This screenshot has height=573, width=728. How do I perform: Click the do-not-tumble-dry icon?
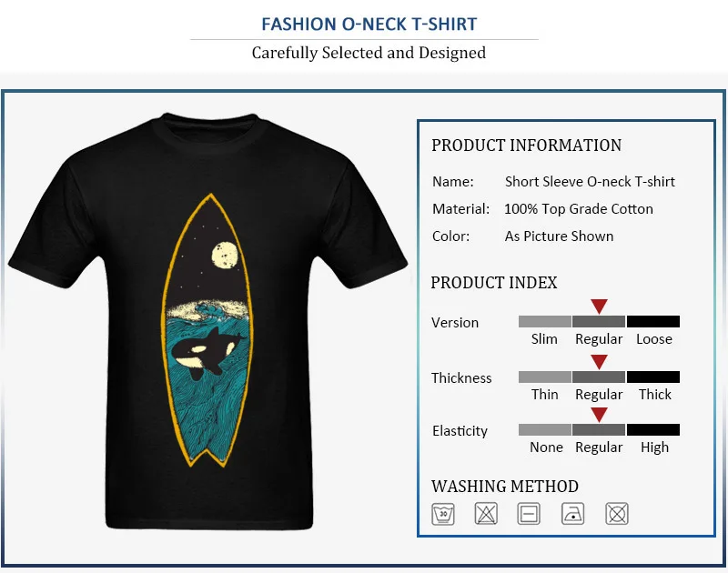click(617, 514)
